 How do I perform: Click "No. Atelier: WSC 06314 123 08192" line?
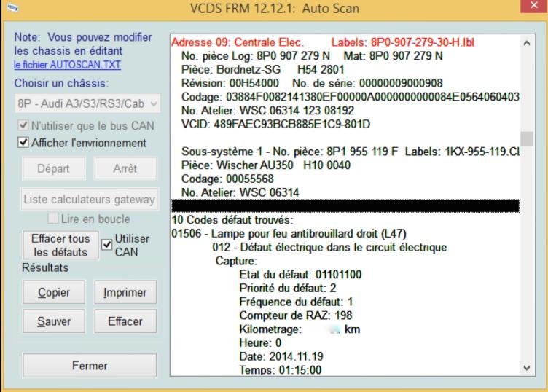[267, 111]
